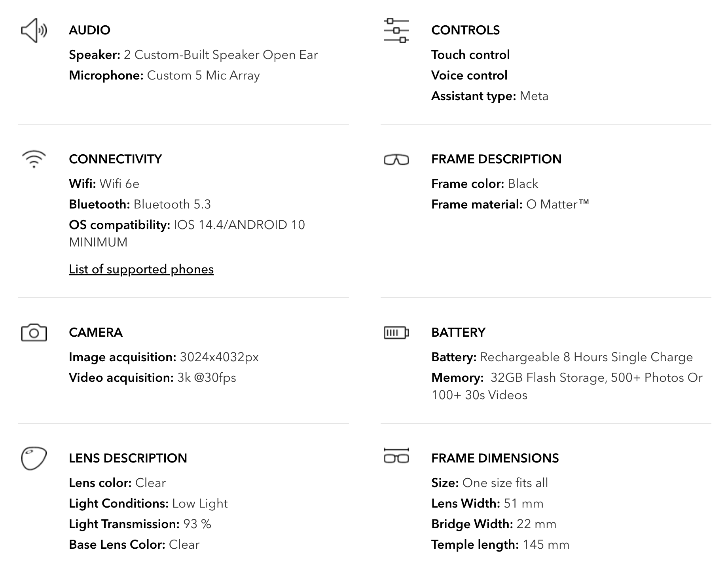The height and width of the screenshot is (561, 728).
Task: Click the sunglasses icon beside Frame Description
Action: pos(396,159)
